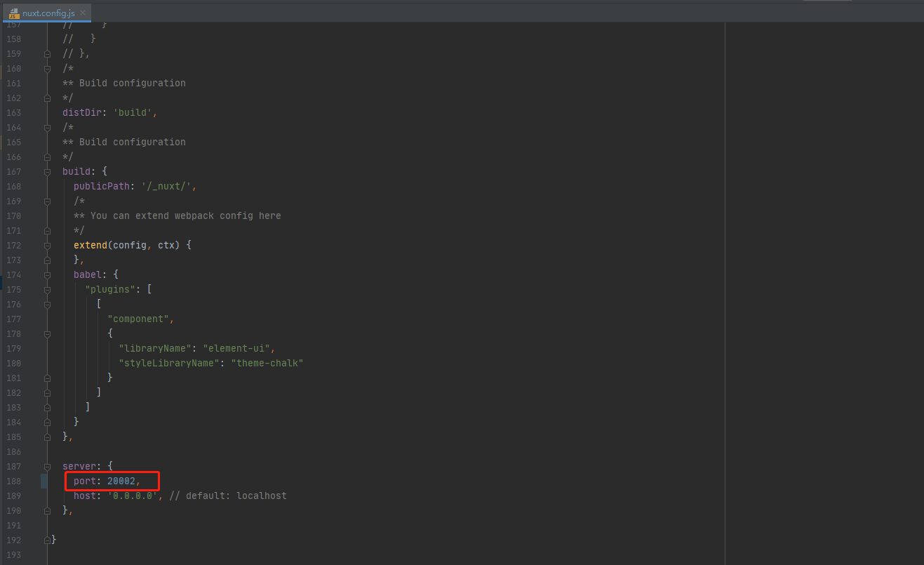Click the final fold marker at line 192

[47, 540]
